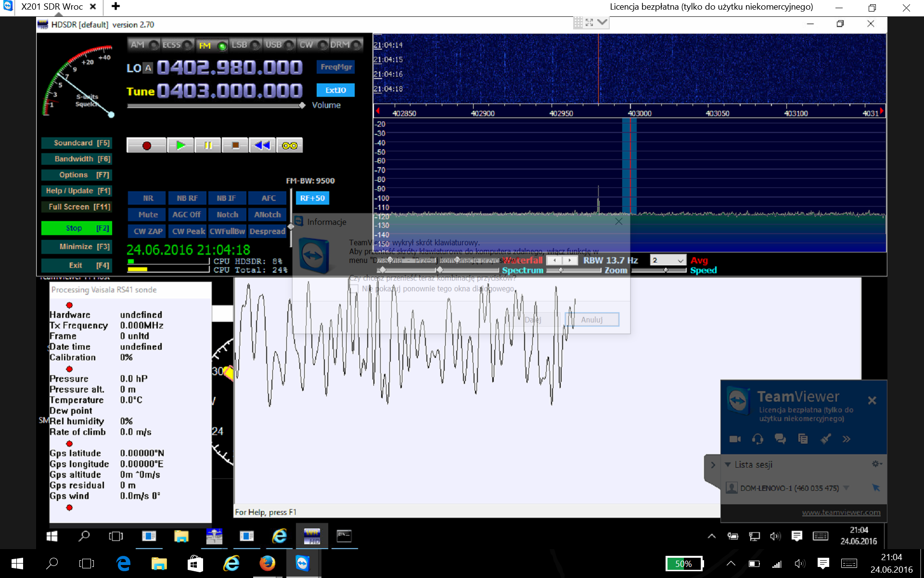Toggle CWFullBw option
The height and width of the screenshot is (578, 924).
point(227,232)
